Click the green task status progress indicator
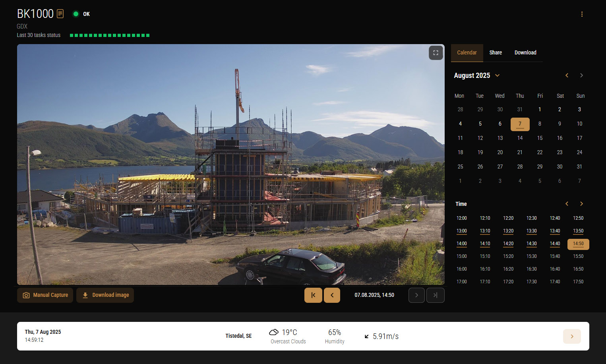Viewport: 606px width, 364px height. [x=110, y=35]
